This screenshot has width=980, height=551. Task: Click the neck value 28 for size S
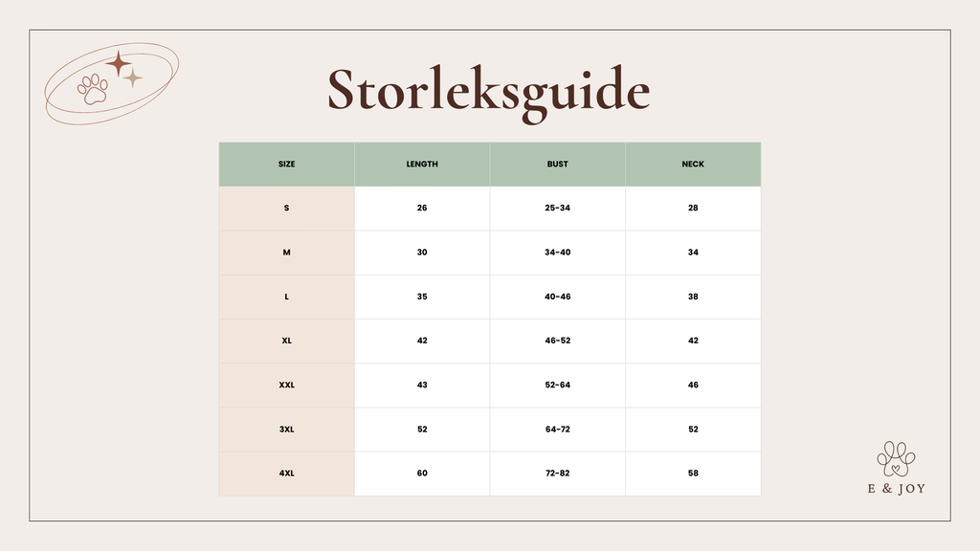pyautogui.click(x=693, y=209)
